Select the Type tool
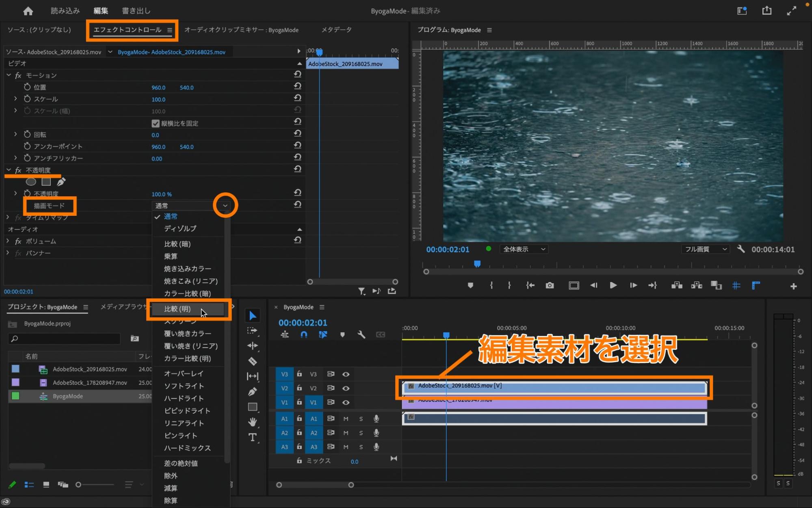812x508 pixels. pyautogui.click(x=252, y=438)
